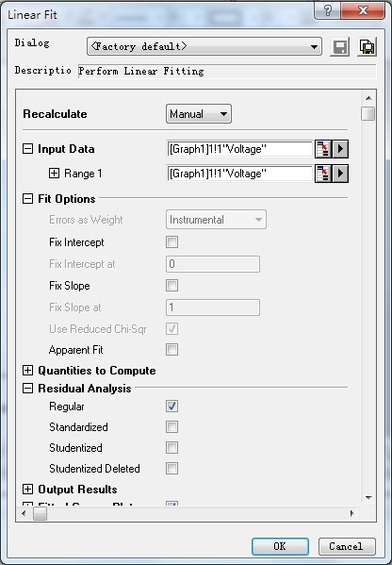Click the help question mark button
The width and height of the screenshot is (392, 565).
click(327, 10)
